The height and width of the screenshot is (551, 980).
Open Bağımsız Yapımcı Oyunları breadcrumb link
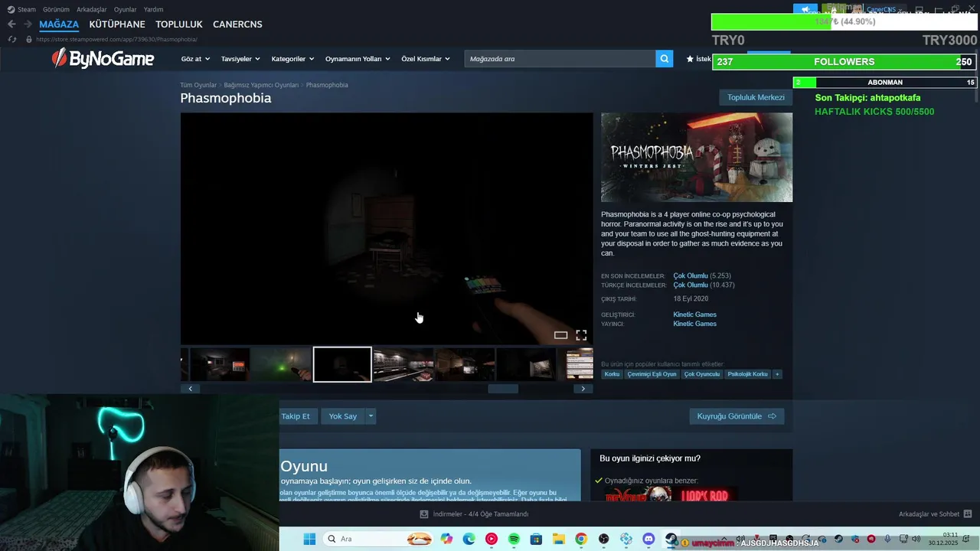click(261, 85)
